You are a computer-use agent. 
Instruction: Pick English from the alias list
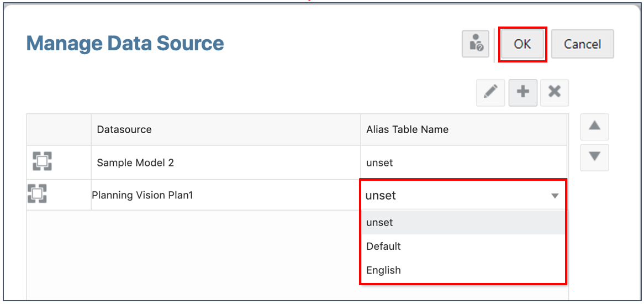coord(383,270)
